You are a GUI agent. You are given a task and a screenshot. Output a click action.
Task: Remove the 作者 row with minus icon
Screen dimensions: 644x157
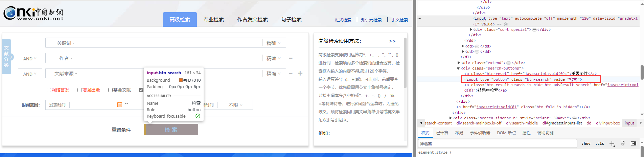coord(291,58)
